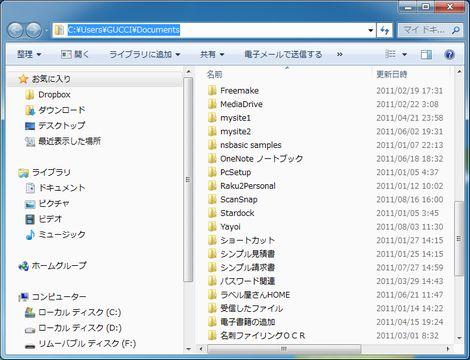Select the ScanSnap folder icon
470x360 pixels.
212,199
